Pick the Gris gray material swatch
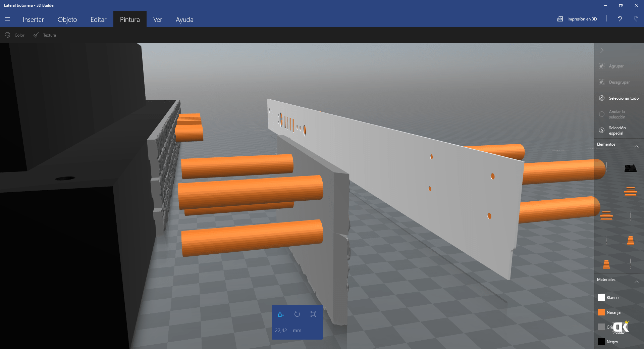 pos(601,327)
